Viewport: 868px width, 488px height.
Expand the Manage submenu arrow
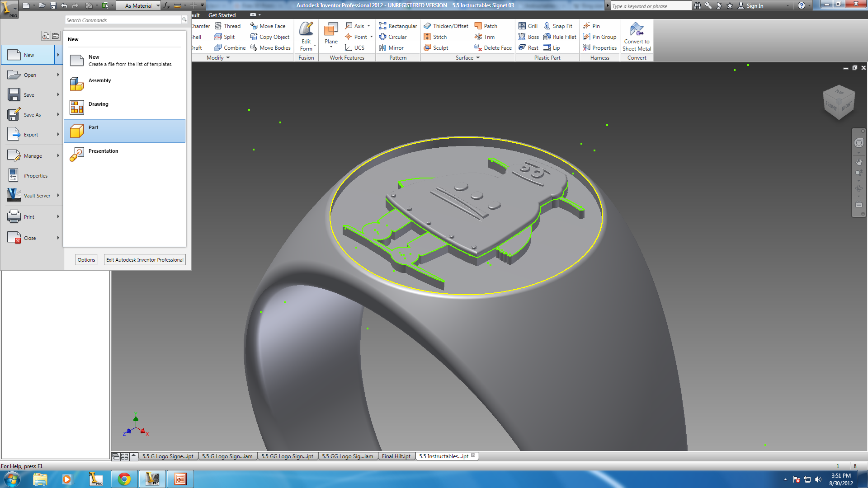tap(58, 156)
